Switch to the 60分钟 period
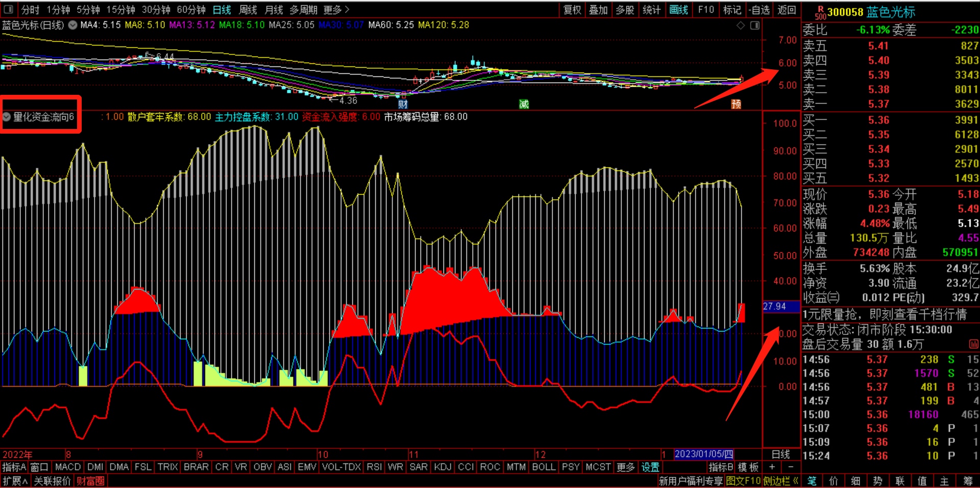The width and height of the screenshot is (980, 488). pyautogui.click(x=191, y=10)
